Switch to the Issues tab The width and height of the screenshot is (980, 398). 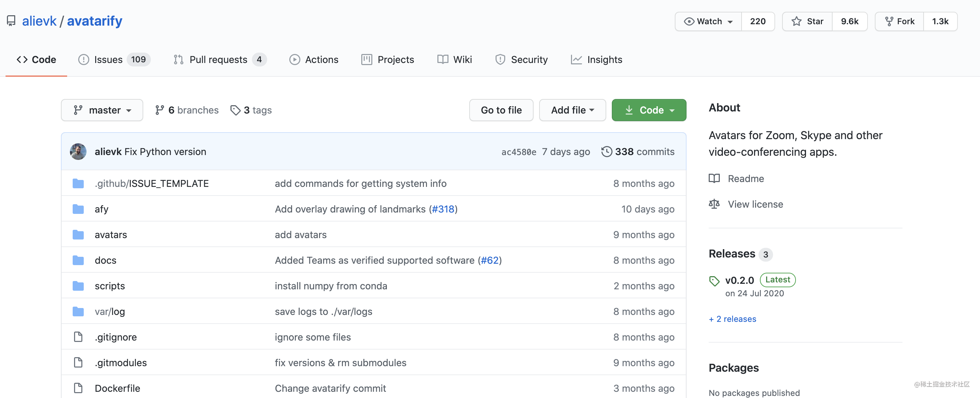tap(114, 60)
